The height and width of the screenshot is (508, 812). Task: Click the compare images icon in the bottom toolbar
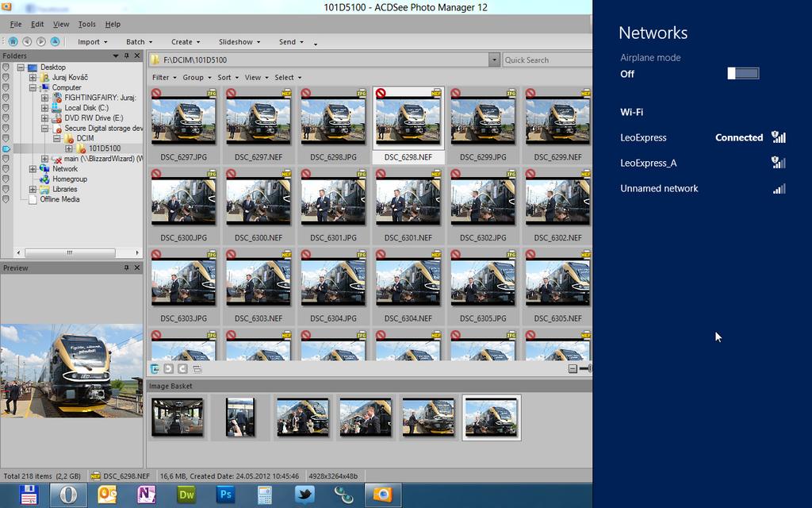197,368
